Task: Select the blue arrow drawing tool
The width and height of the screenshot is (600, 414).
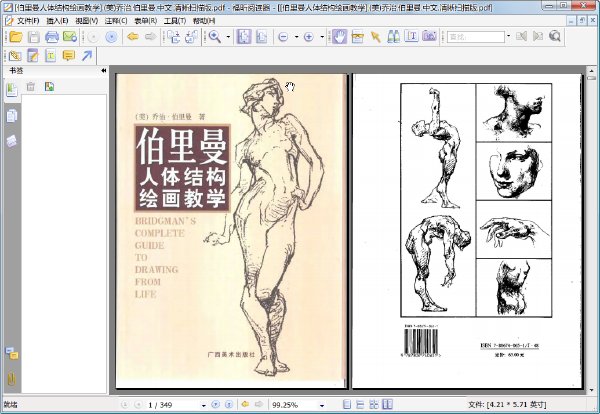Action: [87, 56]
